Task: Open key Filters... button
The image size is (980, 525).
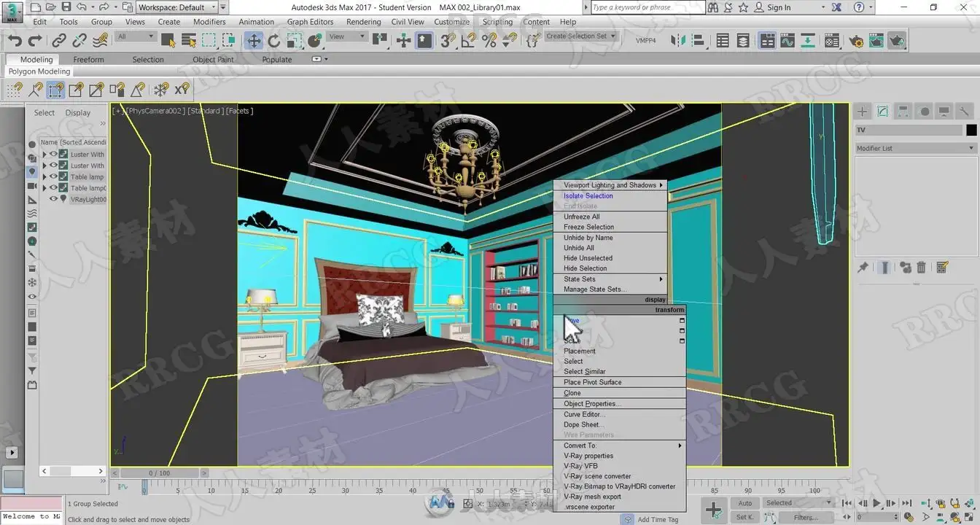Action: (806, 517)
